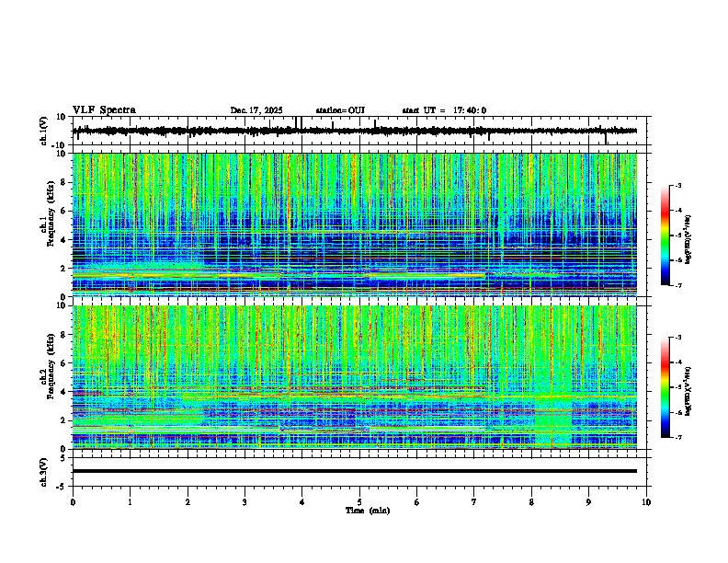Click the "1" tick on the Time axis
The image size is (728, 563).
click(130, 502)
